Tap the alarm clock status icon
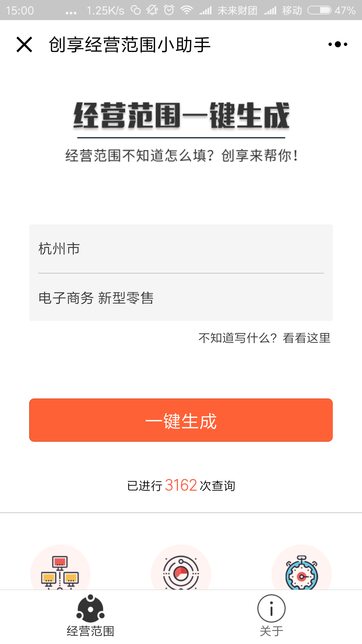Screen dimensions: 362x644 169,10
